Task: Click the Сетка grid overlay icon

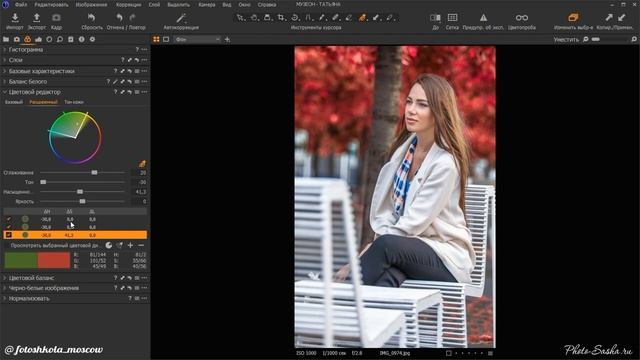Action: click(x=452, y=18)
